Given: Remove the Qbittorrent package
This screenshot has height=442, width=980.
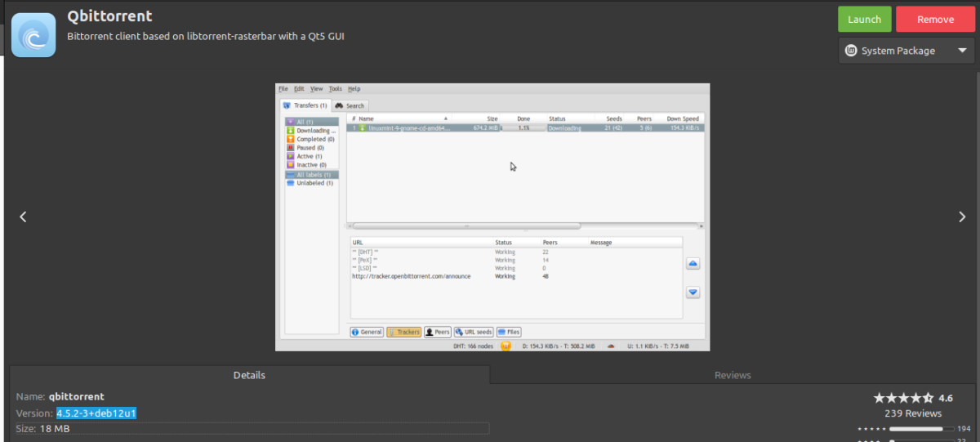Looking at the screenshot, I should tap(935, 20).
